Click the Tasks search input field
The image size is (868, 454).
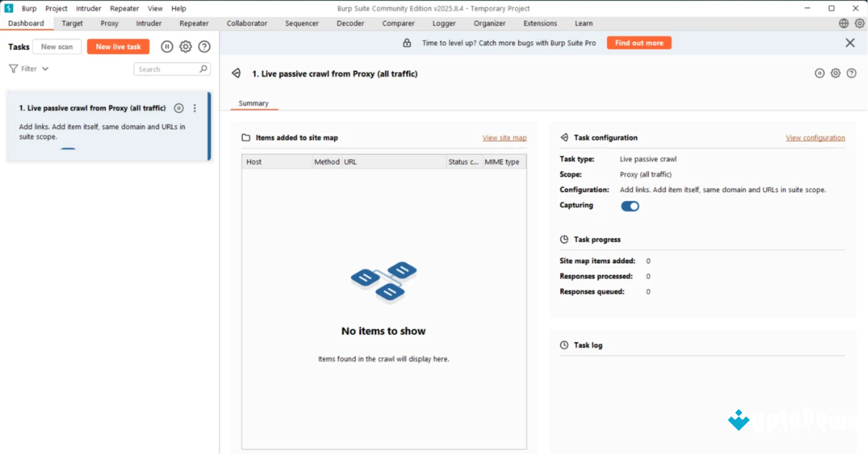[168, 68]
